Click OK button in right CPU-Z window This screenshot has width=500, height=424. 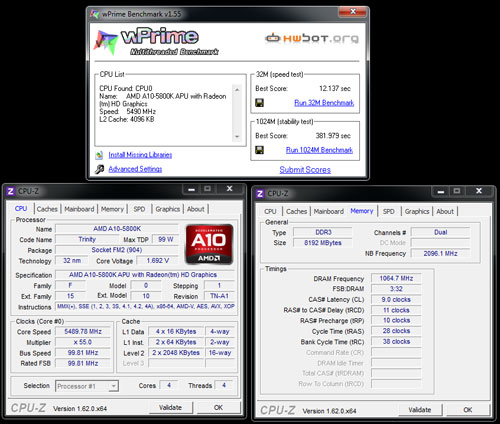468,410
